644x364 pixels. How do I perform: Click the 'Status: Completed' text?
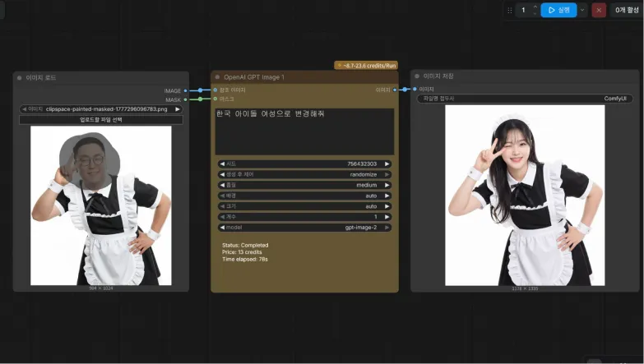pyautogui.click(x=245, y=246)
